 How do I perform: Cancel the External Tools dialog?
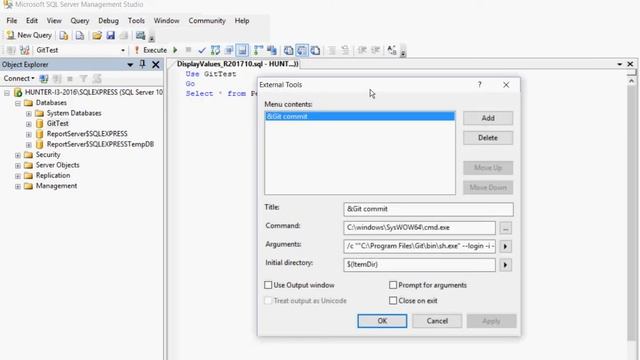coord(437,321)
